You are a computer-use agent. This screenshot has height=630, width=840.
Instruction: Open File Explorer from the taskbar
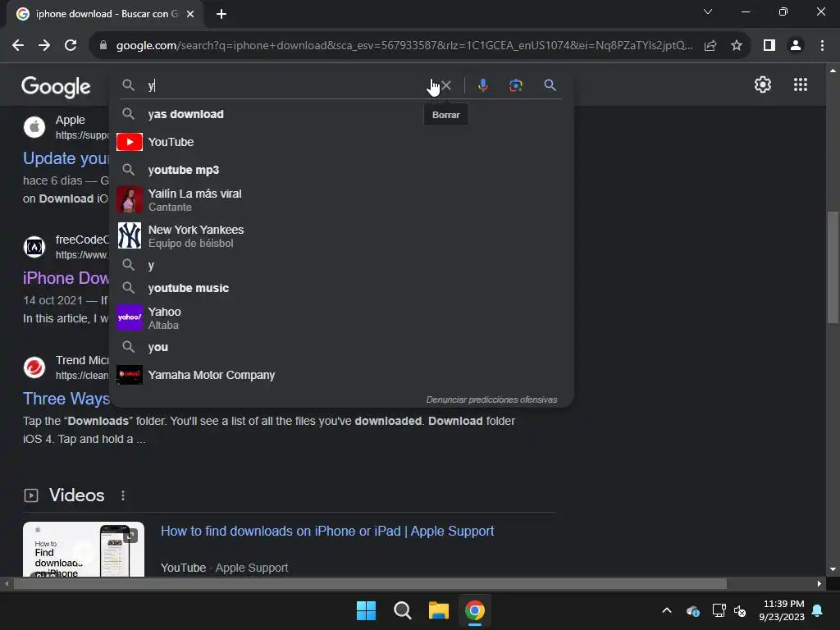pyautogui.click(x=439, y=610)
